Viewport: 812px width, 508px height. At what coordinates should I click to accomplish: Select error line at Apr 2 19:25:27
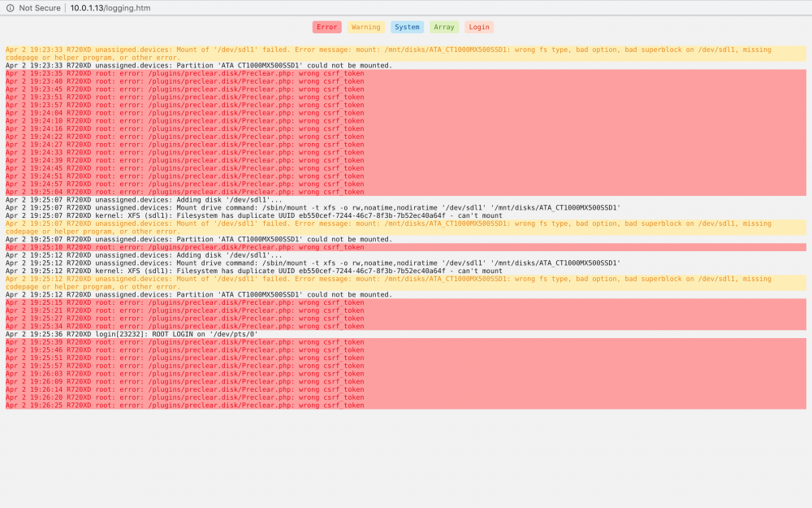point(406,319)
